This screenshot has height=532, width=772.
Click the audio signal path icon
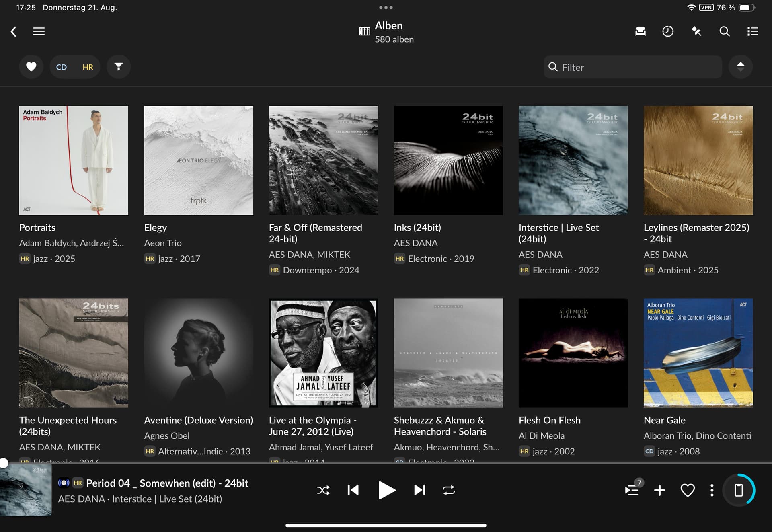(64, 483)
